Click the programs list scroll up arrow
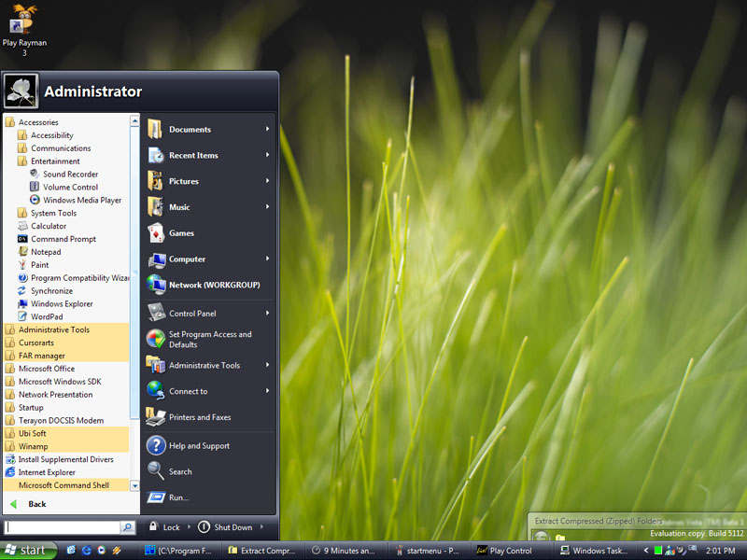The image size is (747, 560). click(134, 121)
